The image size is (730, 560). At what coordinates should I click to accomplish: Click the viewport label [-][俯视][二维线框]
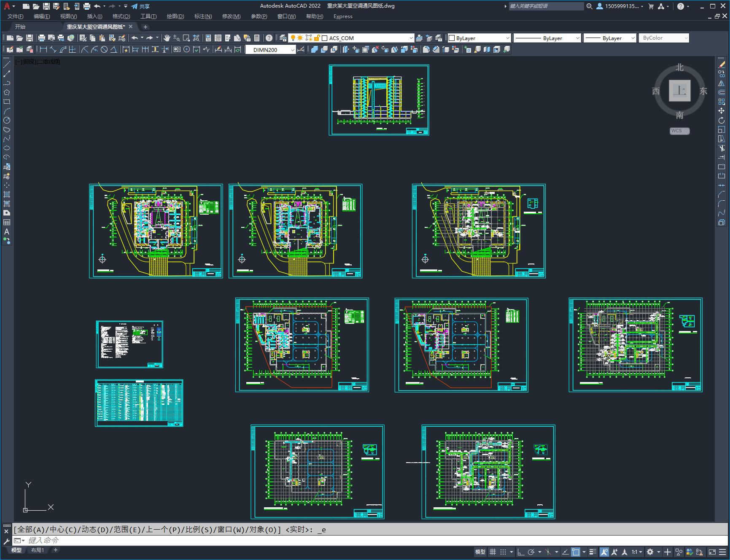pyautogui.click(x=38, y=62)
